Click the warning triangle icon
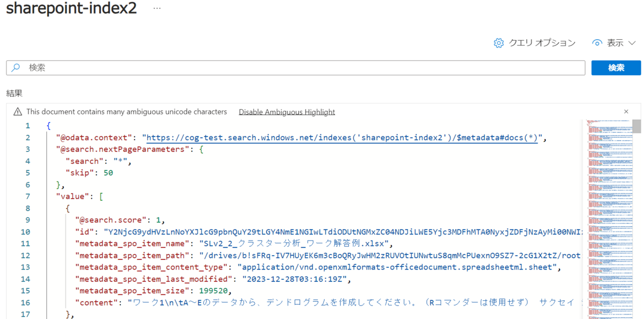The image size is (644, 319). 18,112
